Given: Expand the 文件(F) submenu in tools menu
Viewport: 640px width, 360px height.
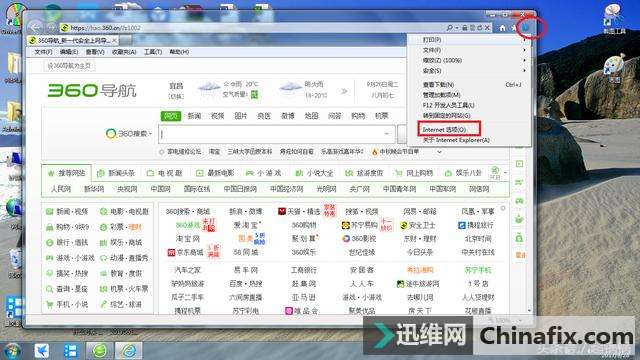Looking at the screenshot, I should point(524,50).
